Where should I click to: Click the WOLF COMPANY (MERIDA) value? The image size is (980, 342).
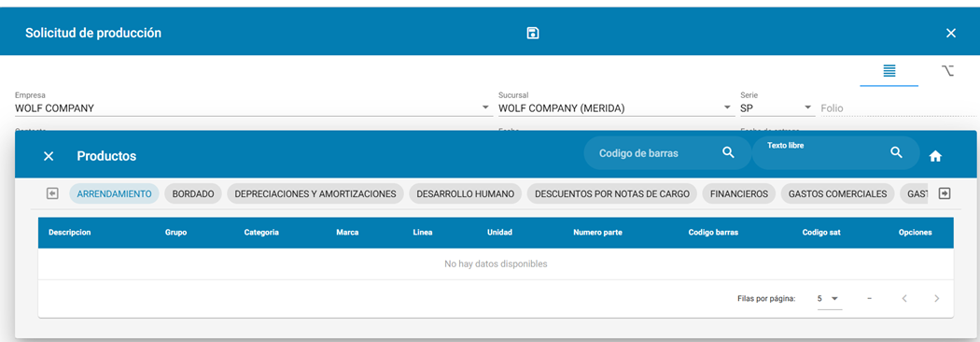[561, 108]
